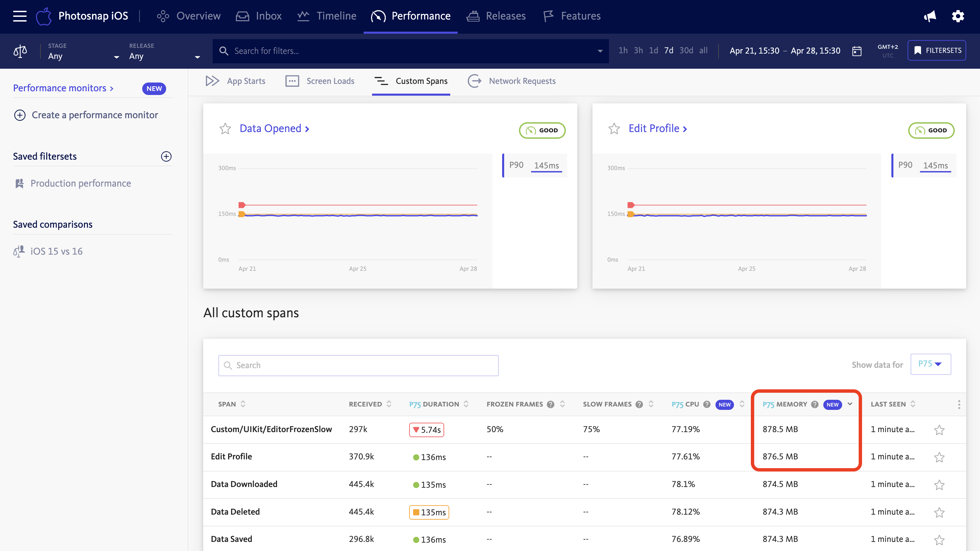Star the Data Downloaded row
The height and width of the screenshot is (551, 980).
click(939, 485)
